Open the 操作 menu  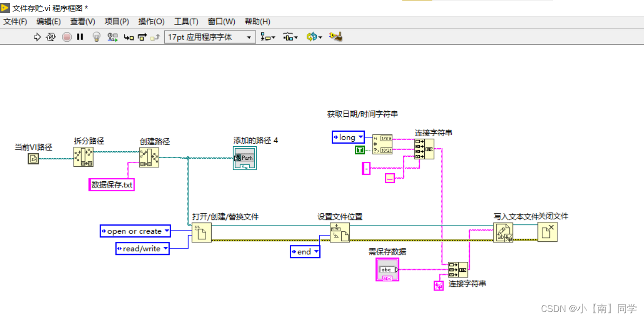pyautogui.click(x=151, y=21)
